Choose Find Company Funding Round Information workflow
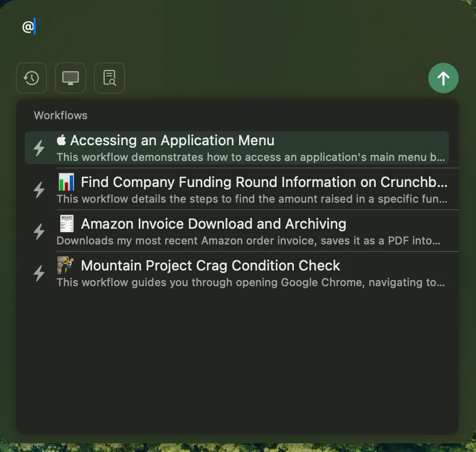 coord(263,182)
